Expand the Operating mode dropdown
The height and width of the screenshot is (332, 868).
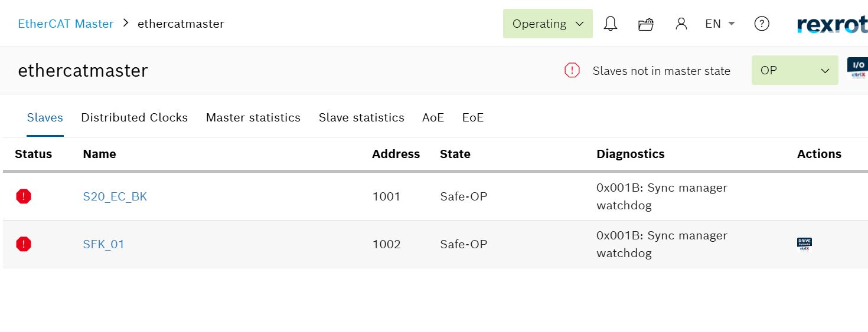[547, 24]
